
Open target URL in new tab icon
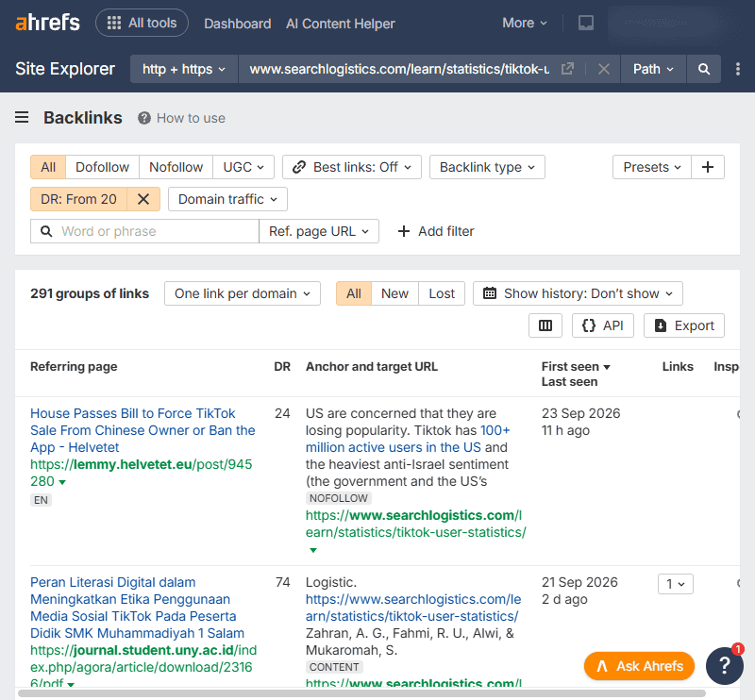[568, 69]
